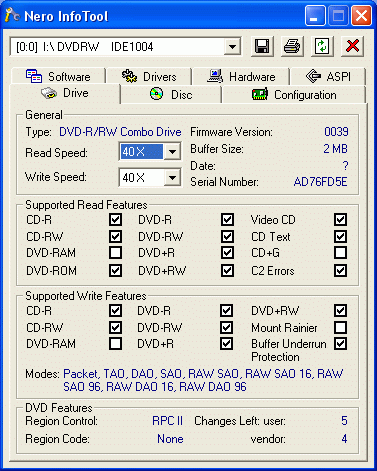Toggle DVD+RW checkbox in Supported Write Features

click(x=340, y=311)
